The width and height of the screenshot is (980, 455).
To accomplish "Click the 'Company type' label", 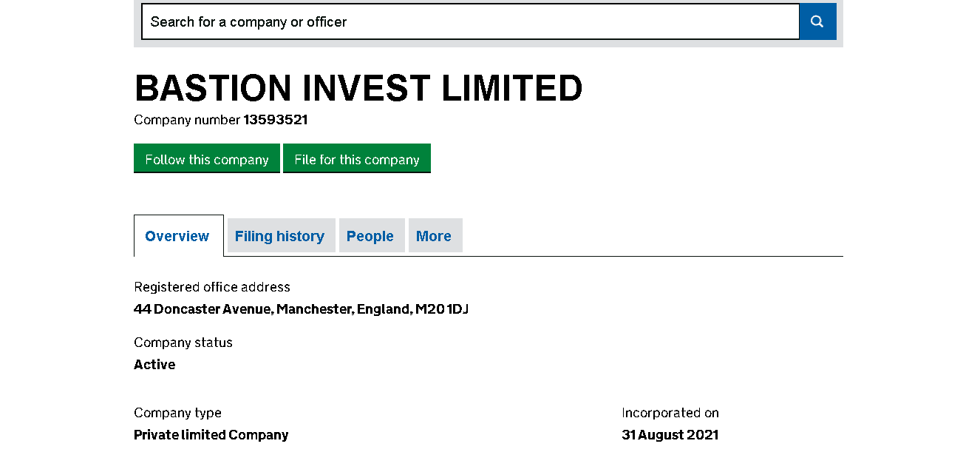I will click(177, 413).
